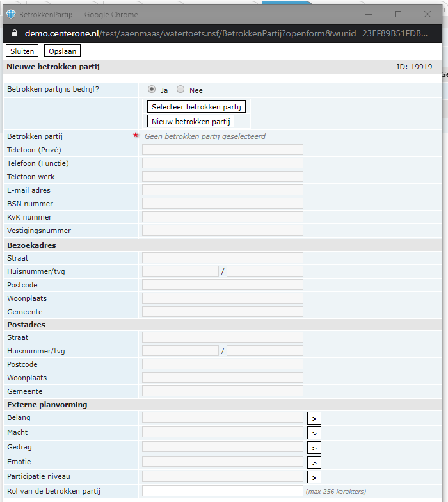Select the Ja radio option
Viewport: 448px width, 502px height.
pyautogui.click(x=152, y=90)
